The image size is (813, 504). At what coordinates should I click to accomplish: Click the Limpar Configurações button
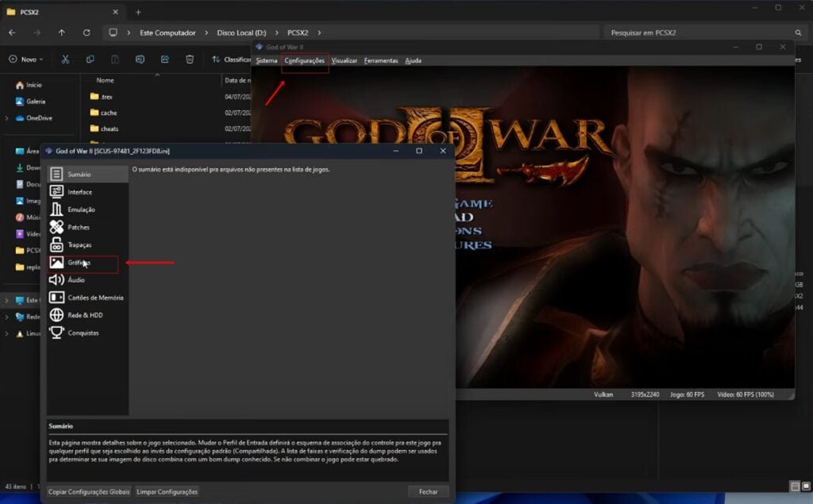pos(167,491)
